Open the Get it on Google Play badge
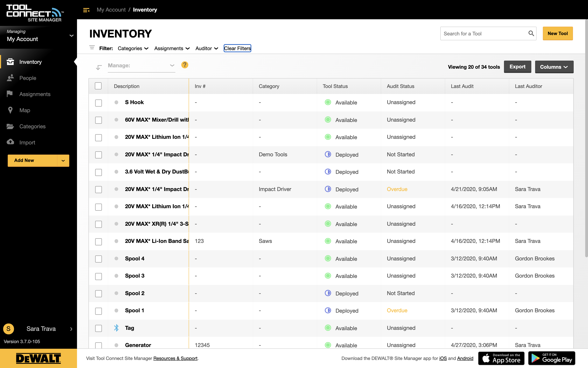The width and height of the screenshot is (588, 368). pyautogui.click(x=552, y=358)
